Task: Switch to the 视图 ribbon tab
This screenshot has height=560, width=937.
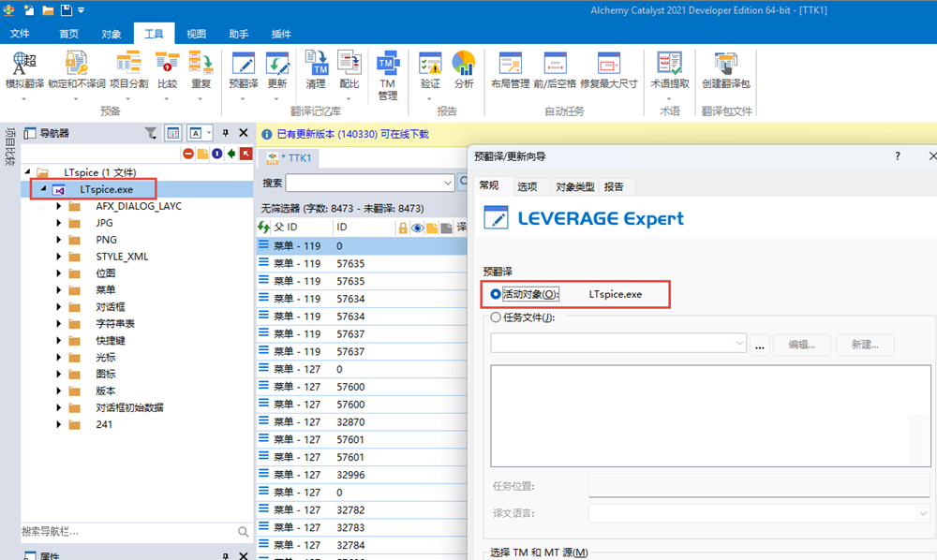Action: pos(196,34)
